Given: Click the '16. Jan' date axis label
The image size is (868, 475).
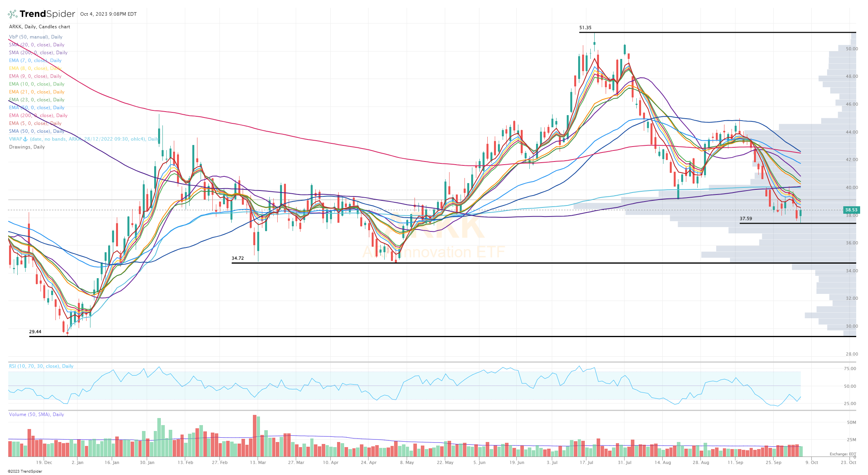Looking at the screenshot, I should [x=112, y=463].
